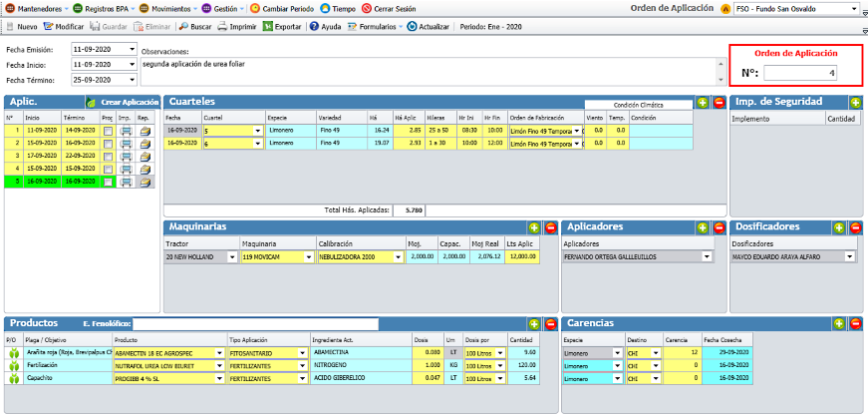Click the Observaciones text box

(429, 72)
